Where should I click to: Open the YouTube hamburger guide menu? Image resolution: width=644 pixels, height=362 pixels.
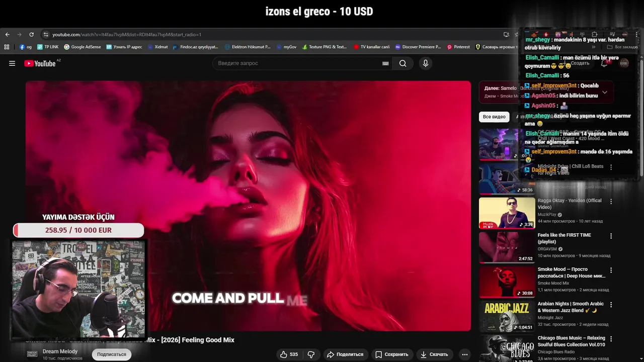click(12, 63)
